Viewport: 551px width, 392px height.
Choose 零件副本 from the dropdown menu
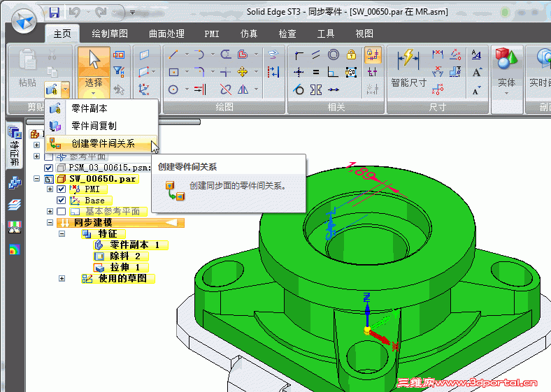coord(101,108)
